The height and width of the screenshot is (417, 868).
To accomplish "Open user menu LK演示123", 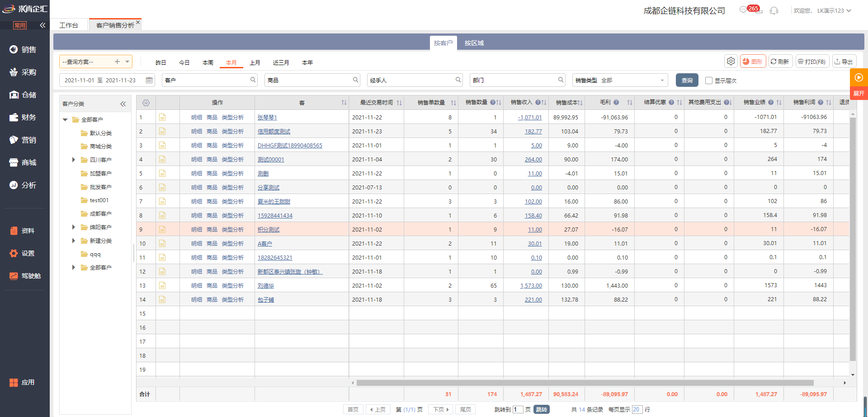I will (834, 10).
